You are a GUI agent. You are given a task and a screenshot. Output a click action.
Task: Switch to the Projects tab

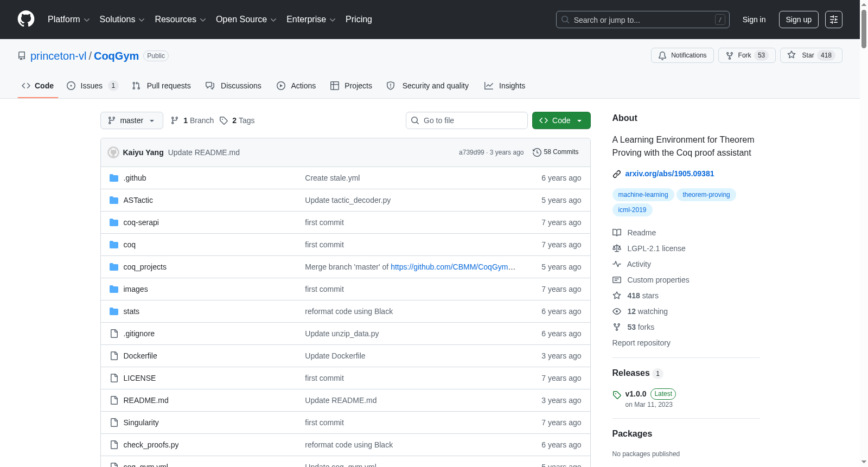pyautogui.click(x=351, y=86)
